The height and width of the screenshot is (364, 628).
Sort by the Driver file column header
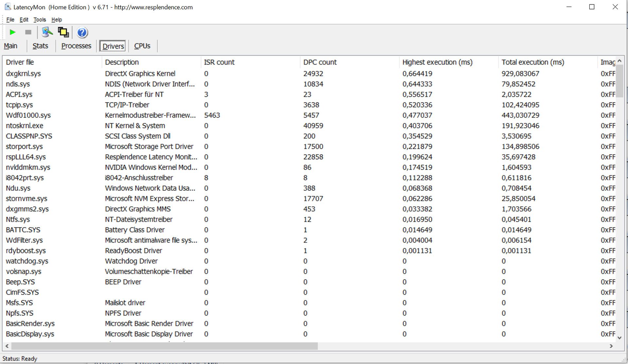[52, 62]
